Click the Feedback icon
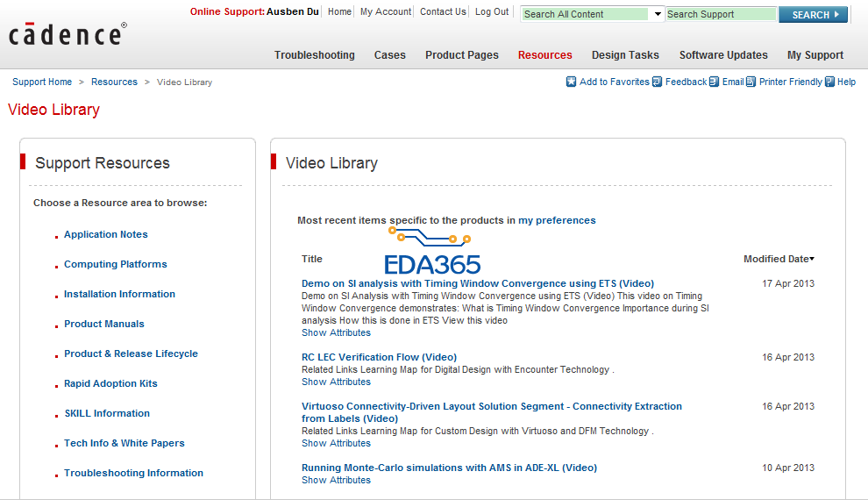 657,82
